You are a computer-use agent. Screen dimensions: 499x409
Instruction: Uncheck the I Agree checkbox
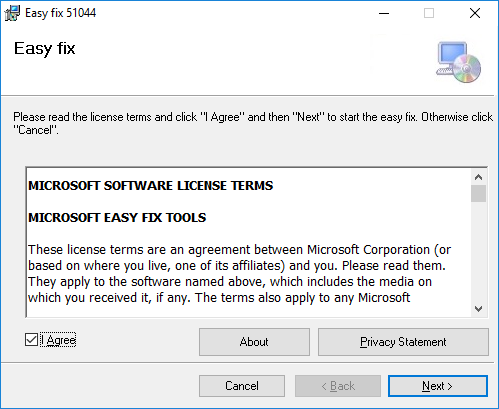(31, 340)
